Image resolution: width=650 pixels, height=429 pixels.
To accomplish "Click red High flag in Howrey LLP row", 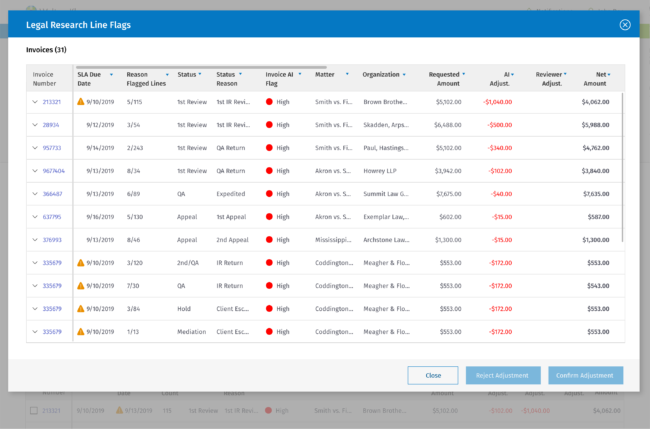I will coord(270,171).
